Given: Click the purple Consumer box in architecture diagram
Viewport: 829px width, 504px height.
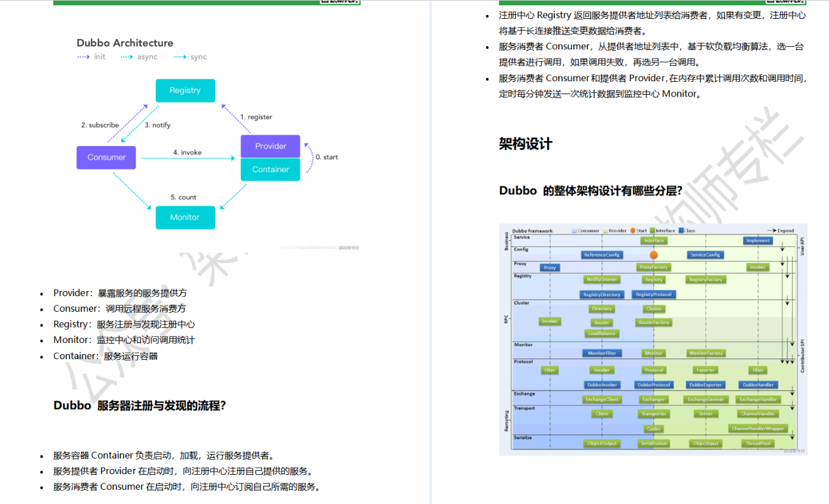Looking at the screenshot, I should [x=107, y=157].
